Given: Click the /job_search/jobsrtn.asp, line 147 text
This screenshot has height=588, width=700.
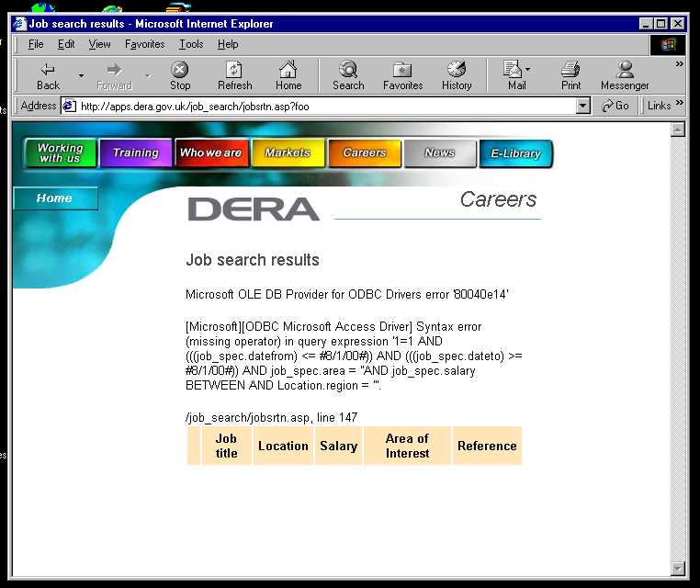Looking at the screenshot, I should [271, 417].
